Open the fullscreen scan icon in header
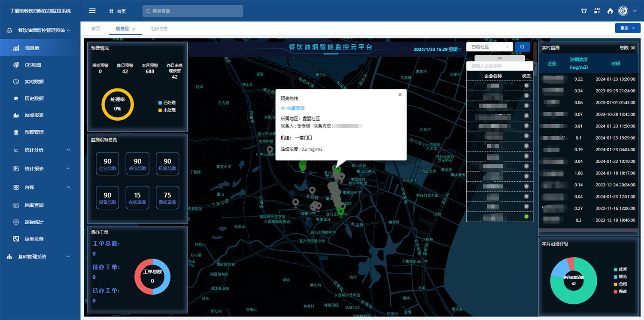Screen dimensions: 644x320 (597, 11)
